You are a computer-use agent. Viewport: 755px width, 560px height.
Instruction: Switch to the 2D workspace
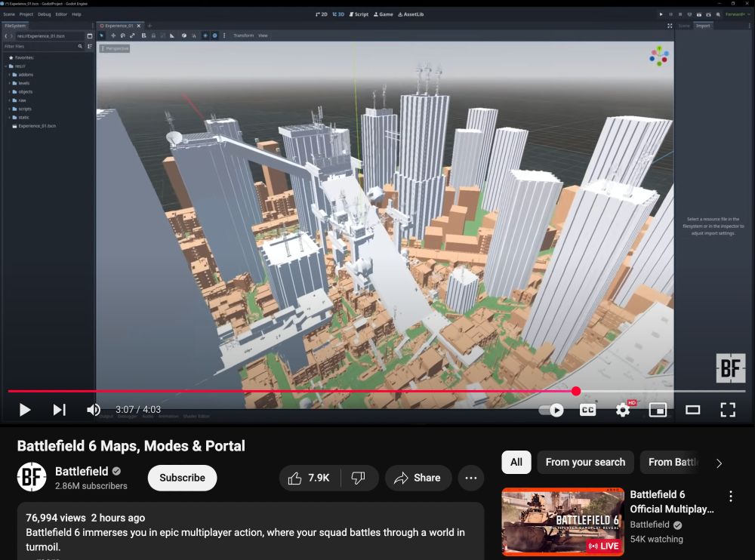coord(322,14)
